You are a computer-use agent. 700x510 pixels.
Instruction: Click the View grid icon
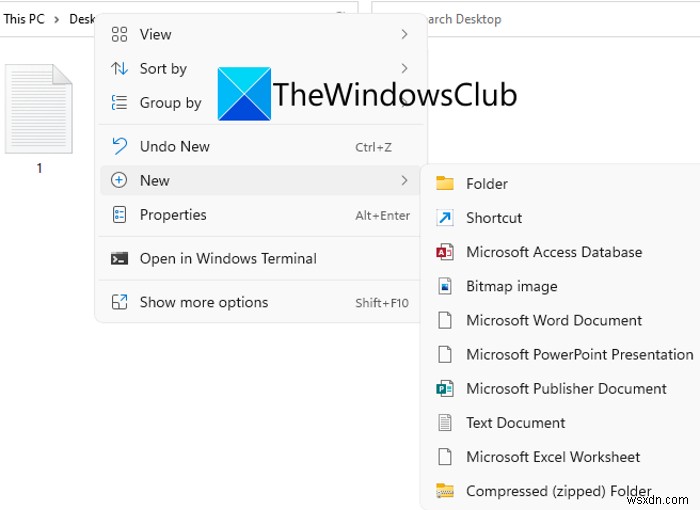(x=119, y=34)
